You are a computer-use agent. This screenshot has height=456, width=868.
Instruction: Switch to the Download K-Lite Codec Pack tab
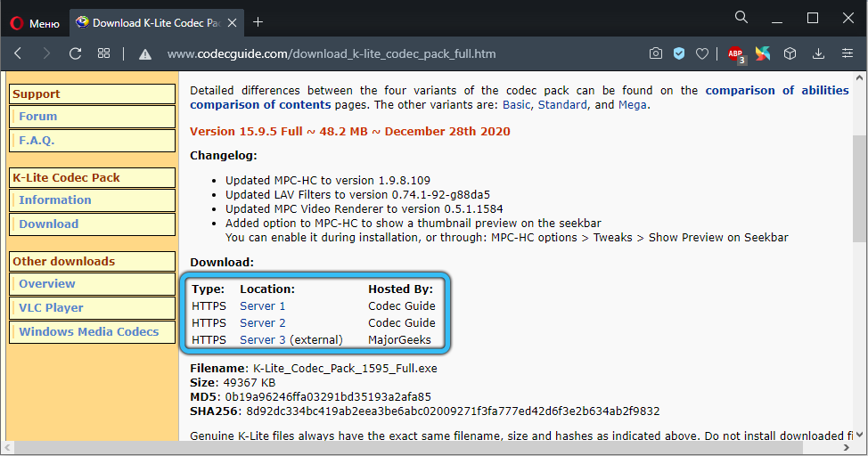(147, 22)
